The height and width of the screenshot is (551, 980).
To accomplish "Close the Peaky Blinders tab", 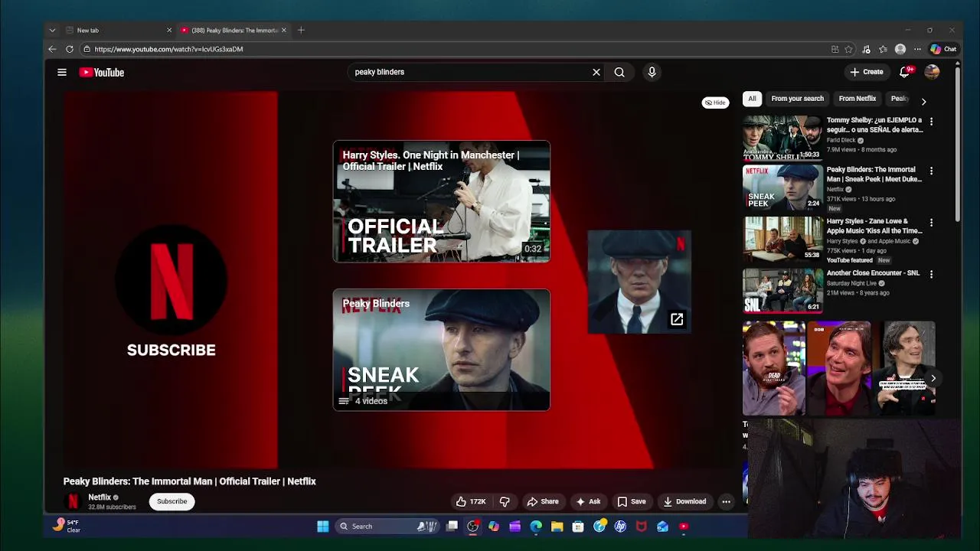I will pyautogui.click(x=283, y=30).
